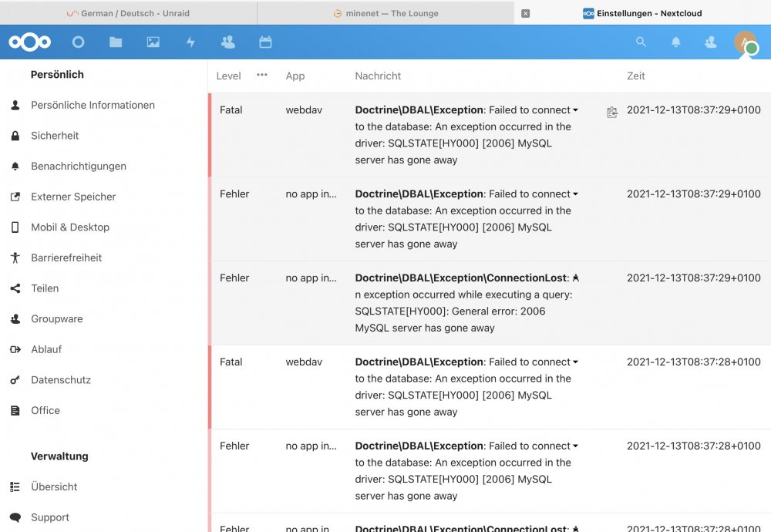Open the notifications bell in header
This screenshot has height=532, width=771.
pyautogui.click(x=676, y=42)
